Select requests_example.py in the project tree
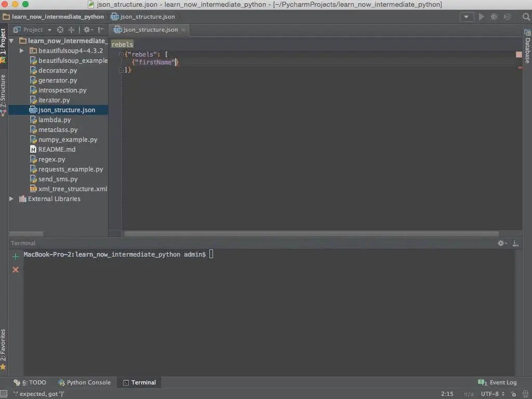 71,169
